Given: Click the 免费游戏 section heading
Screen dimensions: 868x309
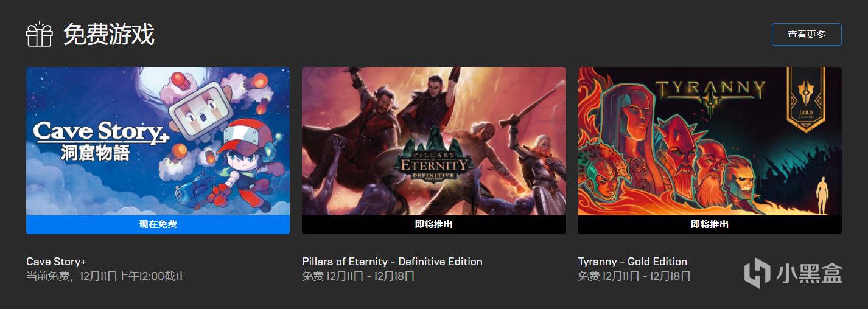Looking at the screenshot, I should [109, 35].
